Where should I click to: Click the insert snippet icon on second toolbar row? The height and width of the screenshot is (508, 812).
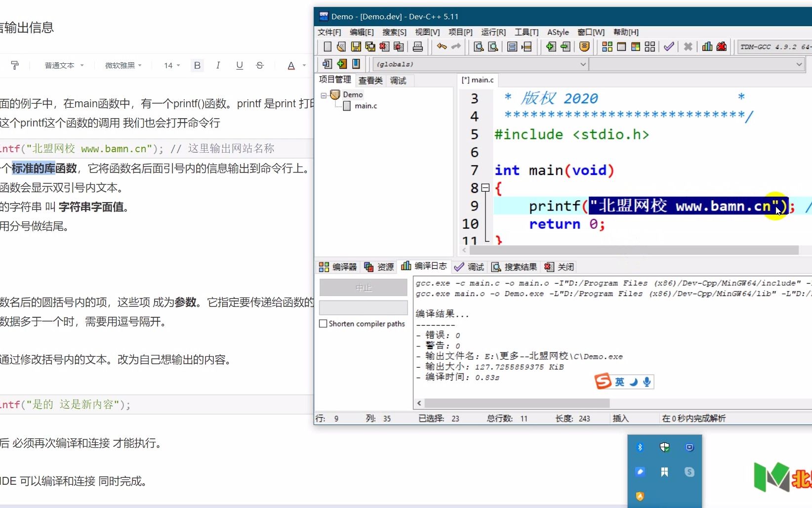[x=327, y=64]
